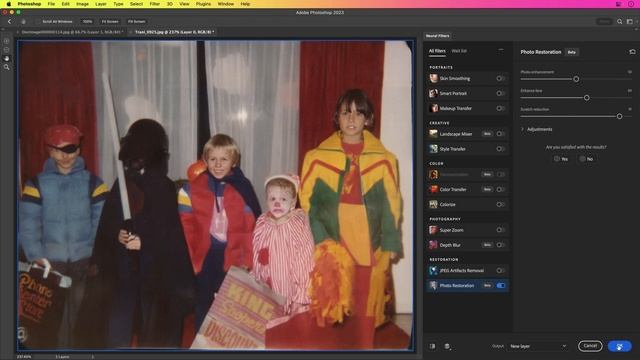Open the Window menu

pos(226,4)
